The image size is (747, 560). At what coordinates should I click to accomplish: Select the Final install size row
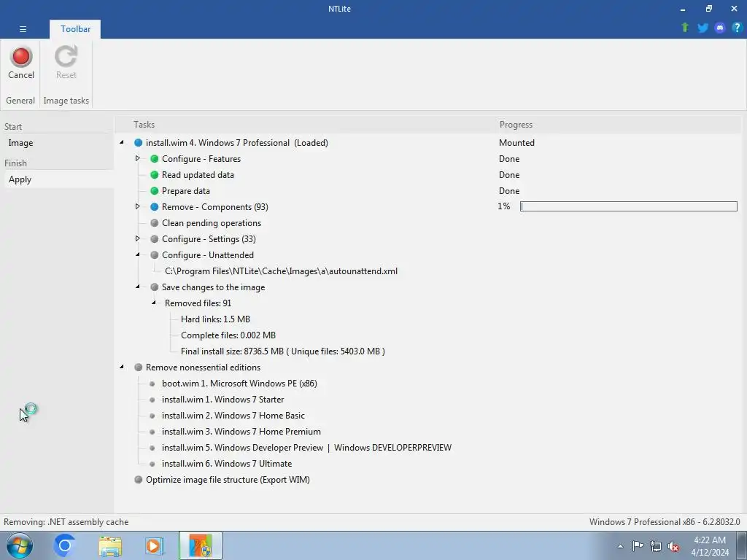click(283, 351)
